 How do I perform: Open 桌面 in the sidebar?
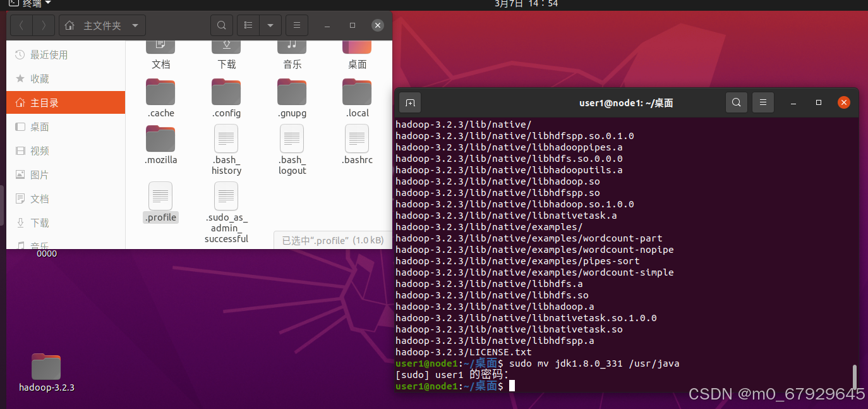66,127
